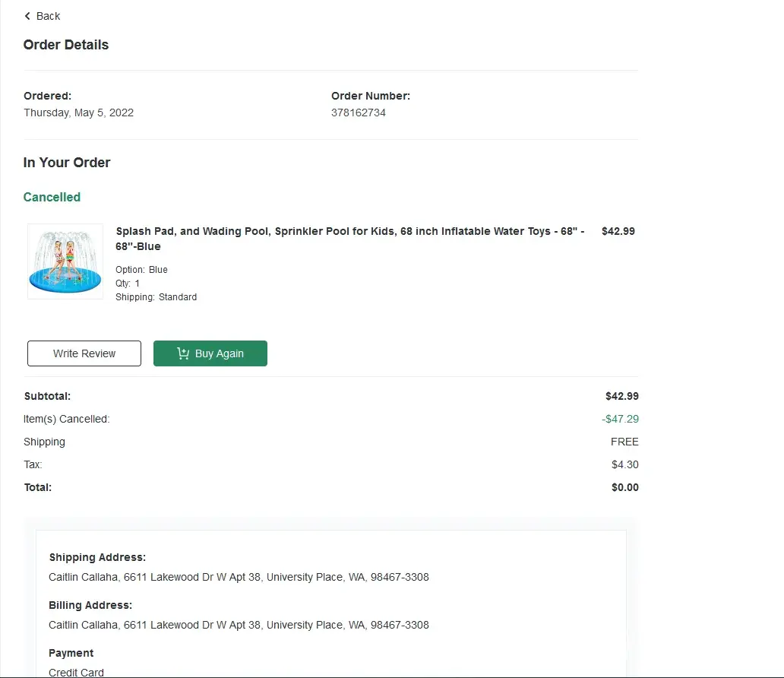Click the $4.30 tax amount

click(x=624, y=464)
